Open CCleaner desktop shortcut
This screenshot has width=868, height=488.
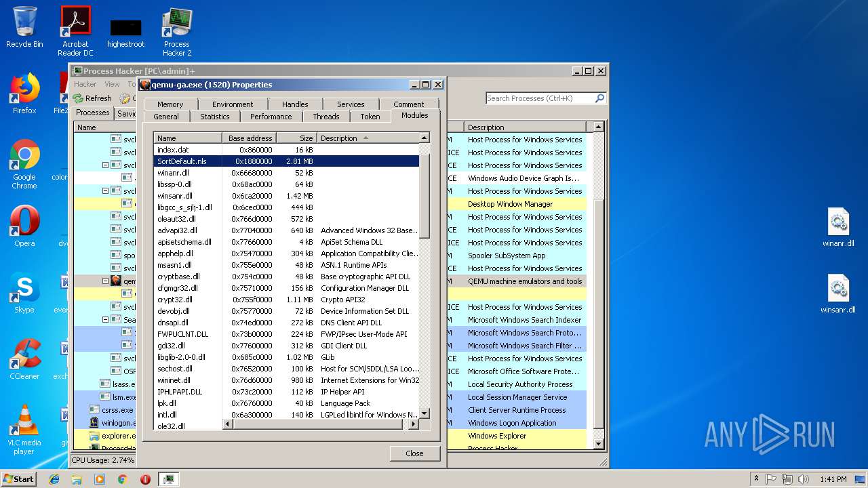pos(24,359)
